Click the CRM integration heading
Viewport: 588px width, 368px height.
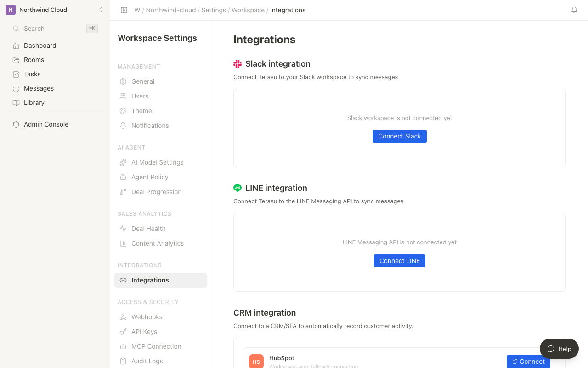265,313
